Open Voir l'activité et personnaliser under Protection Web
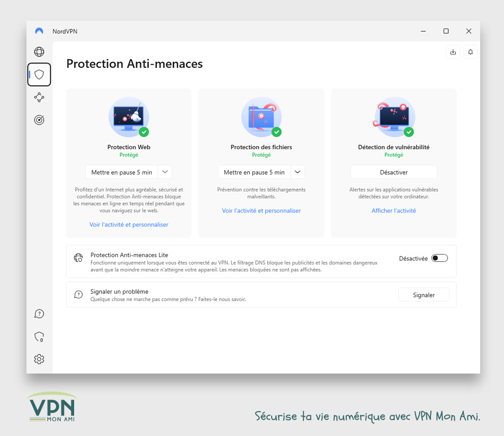Image resolution: width=504 pixels, height=436 pixels. click(129, 224)
